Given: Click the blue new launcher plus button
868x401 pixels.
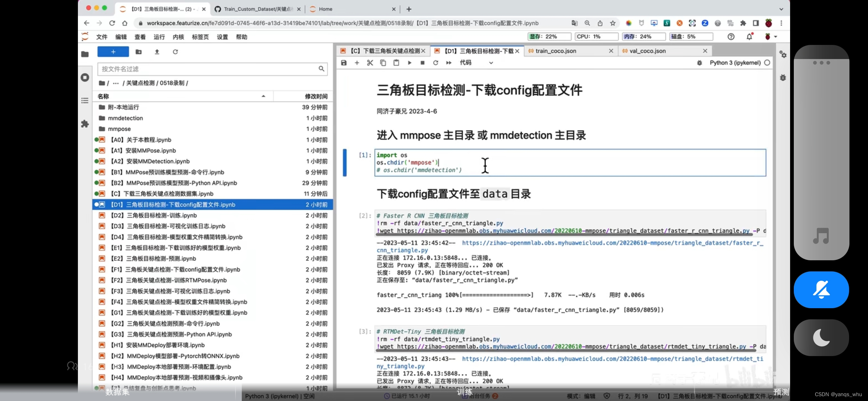Looking at the screenshot, I should 113,52.
